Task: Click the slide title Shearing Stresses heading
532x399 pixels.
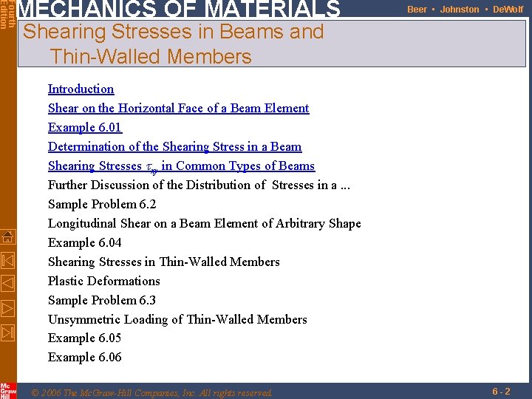Action: (173, 44)
